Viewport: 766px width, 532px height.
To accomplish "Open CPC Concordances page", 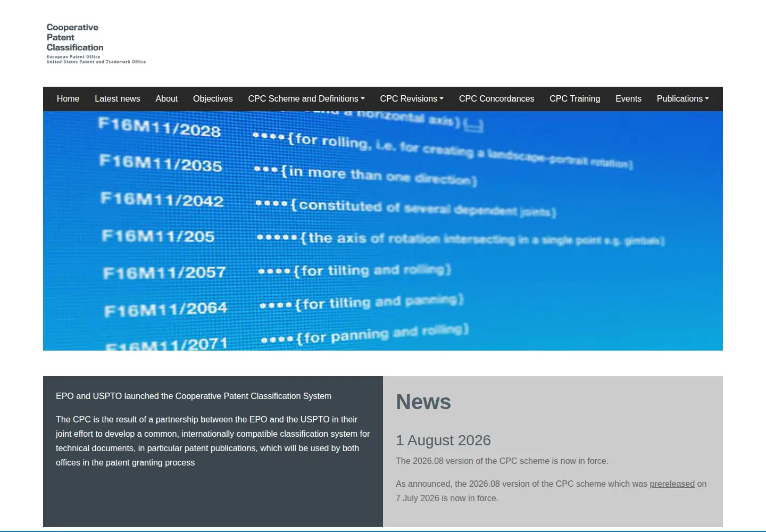I will (x=496, y=99).
